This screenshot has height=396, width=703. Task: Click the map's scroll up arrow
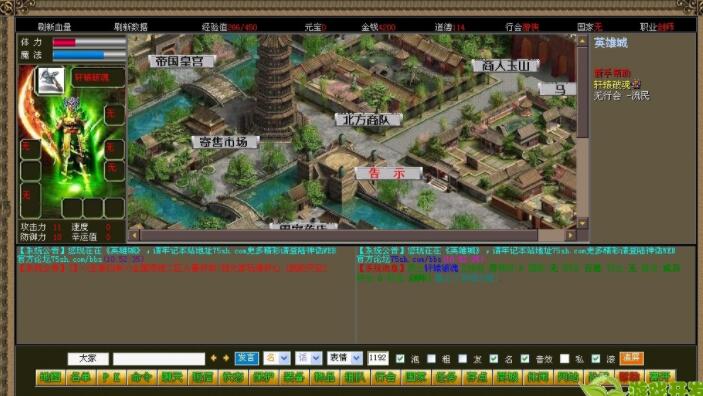point(582,41)
